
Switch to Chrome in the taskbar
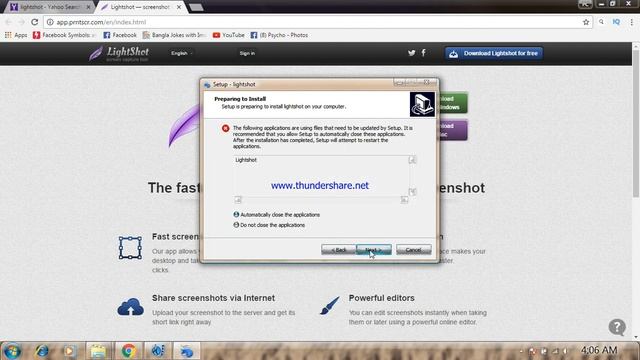(128, 351)
